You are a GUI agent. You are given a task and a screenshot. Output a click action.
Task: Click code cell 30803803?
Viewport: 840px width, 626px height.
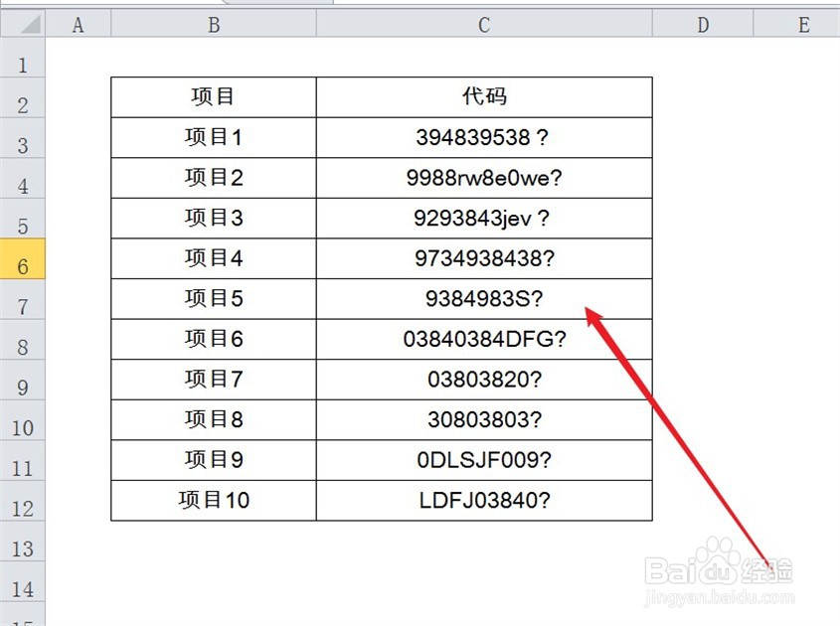tap(484, 420)
